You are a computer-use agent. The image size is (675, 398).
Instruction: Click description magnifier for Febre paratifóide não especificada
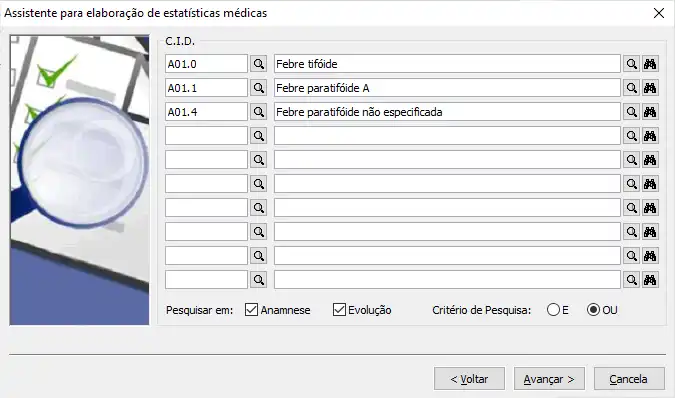point(631,112)
